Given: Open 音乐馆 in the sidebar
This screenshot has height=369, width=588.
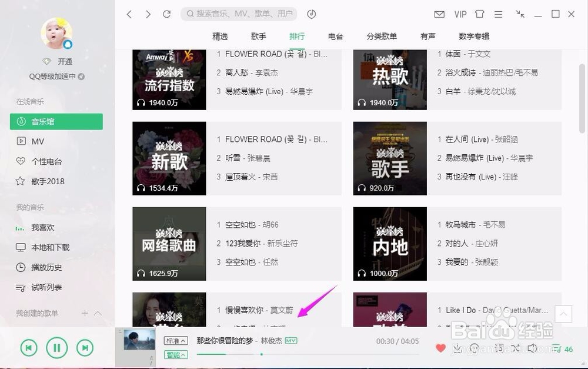Looking at the screenshot, I should [56, 122].
